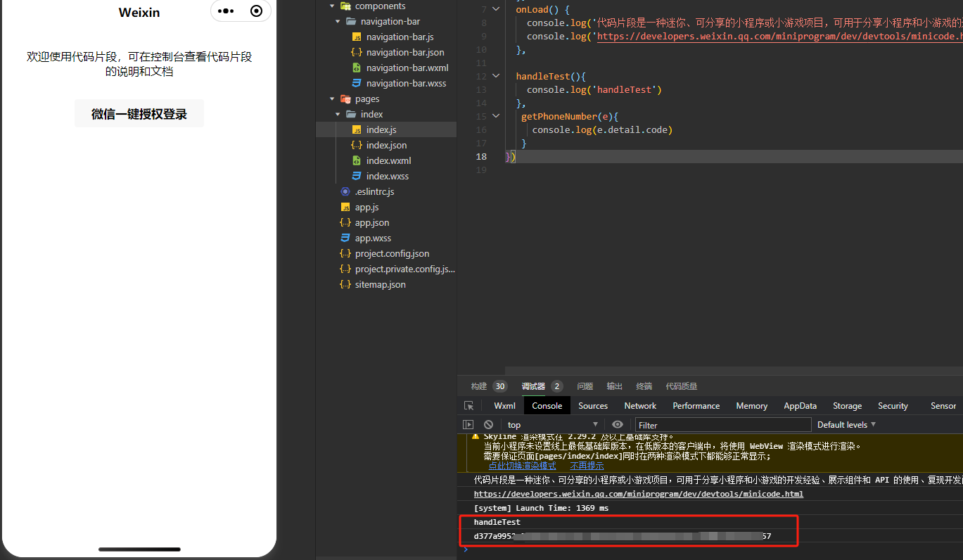This screenshot has width=963, height=560.
Task: Open the AppData tab
Action: coord(801,406)
